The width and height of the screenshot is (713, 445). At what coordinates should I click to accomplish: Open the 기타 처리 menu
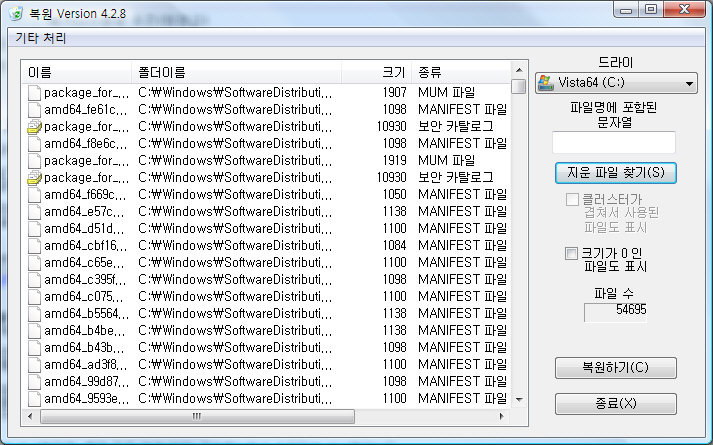pyautogui.click(x=41, y=38)
